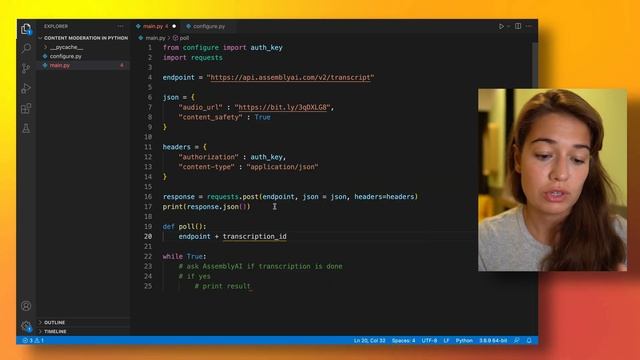The image size is (640, 360).
Task: Click def poll() definition on line 19
Action: tap(184, 227)
